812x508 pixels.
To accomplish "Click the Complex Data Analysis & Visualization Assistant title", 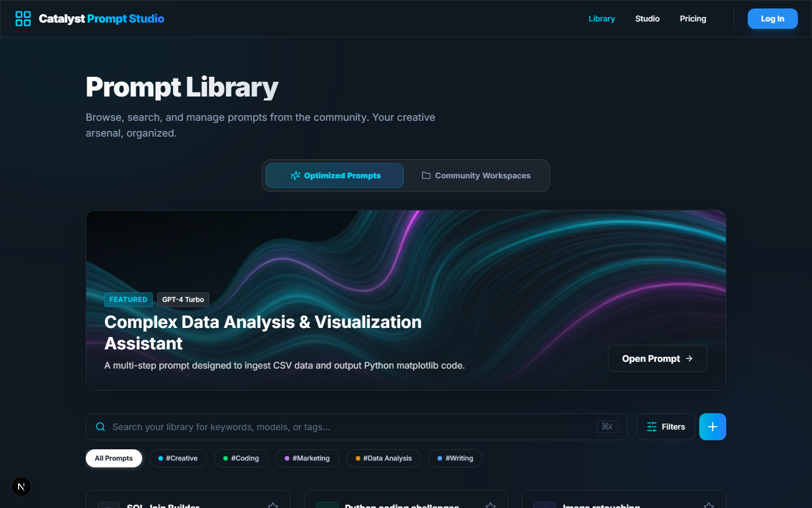I will [x=263, y=332].
